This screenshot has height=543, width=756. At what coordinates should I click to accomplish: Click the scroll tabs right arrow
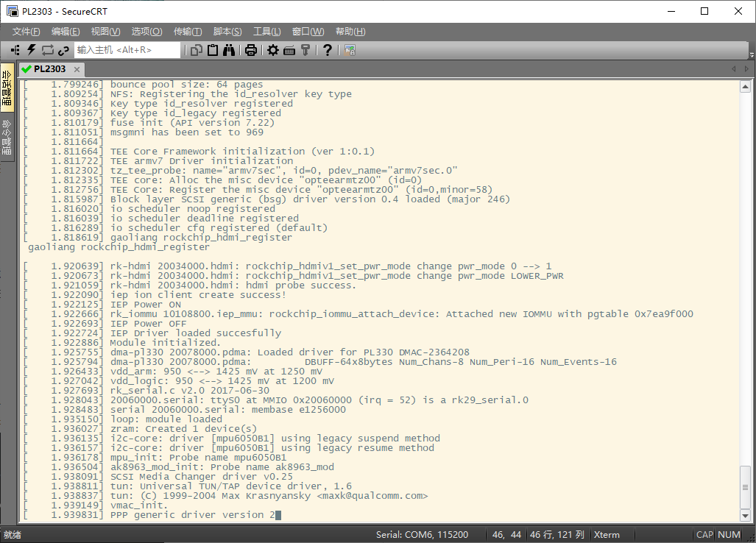click(746, 68)
